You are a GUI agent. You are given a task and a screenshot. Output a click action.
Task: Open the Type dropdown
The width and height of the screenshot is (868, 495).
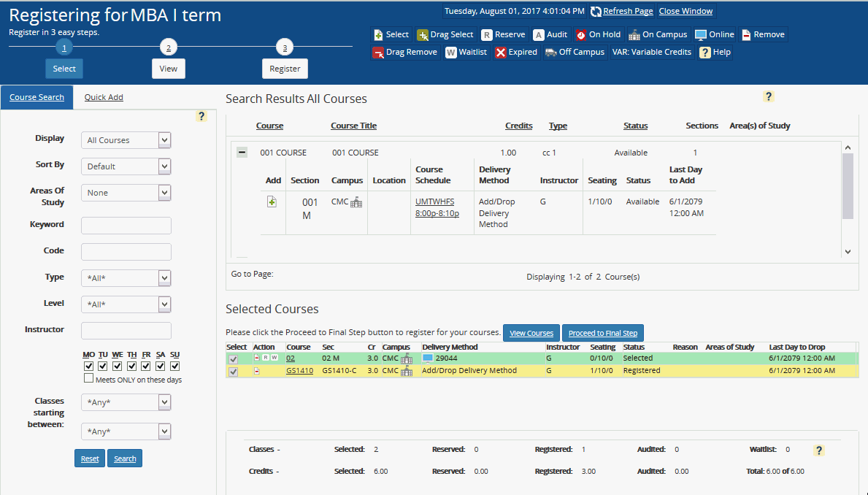coord(126,278)
